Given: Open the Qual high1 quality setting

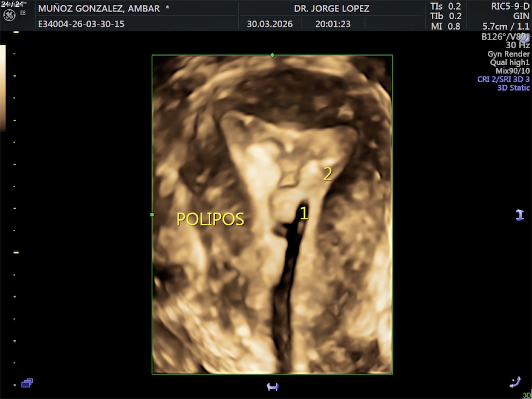Looking at the screenshot, I should [x=510, y=63].
